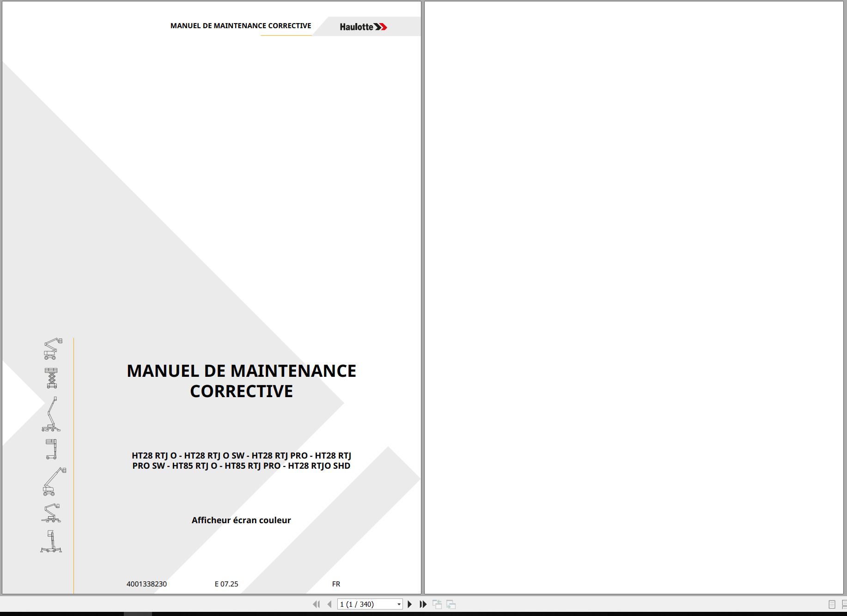Screen dimensions: 847x616
Task: Click the language code FR
Action: click(x=336, y=584)
